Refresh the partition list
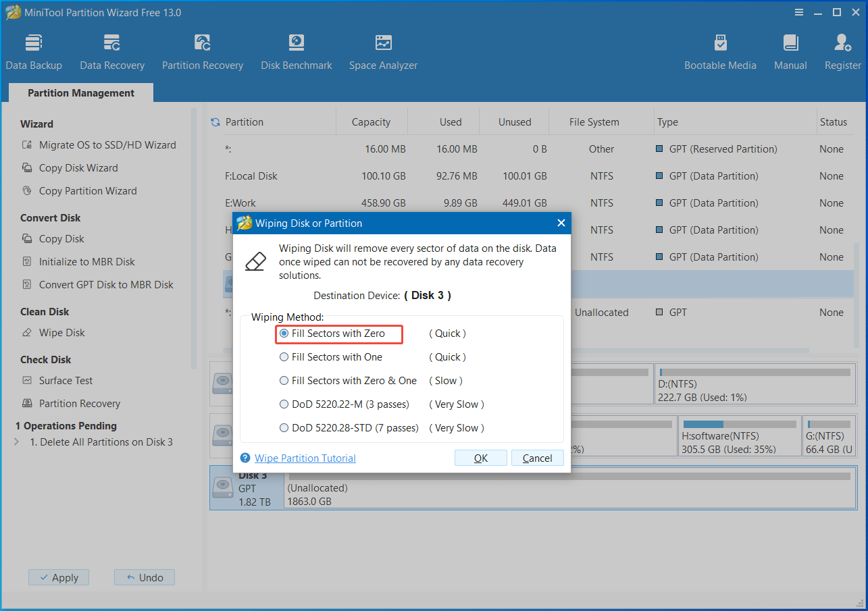 point(215,122)
